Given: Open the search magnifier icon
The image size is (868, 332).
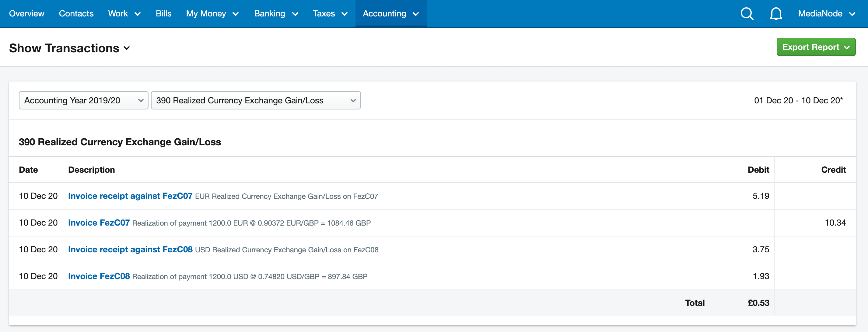Looking at the screenshot, I should click(x=747, y=14).
